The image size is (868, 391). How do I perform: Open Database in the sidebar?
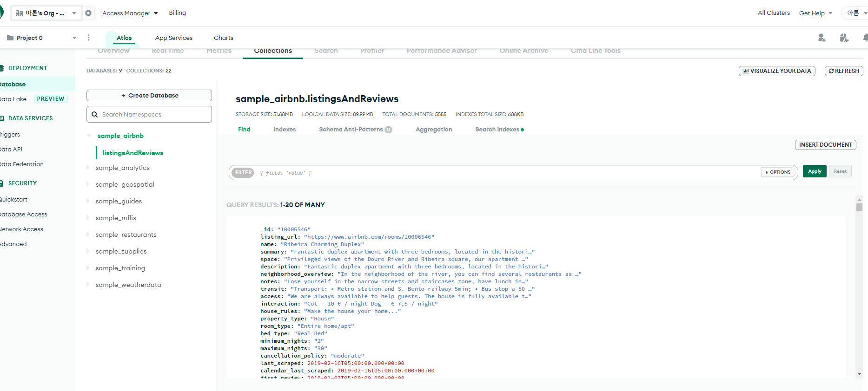(13, 84)
